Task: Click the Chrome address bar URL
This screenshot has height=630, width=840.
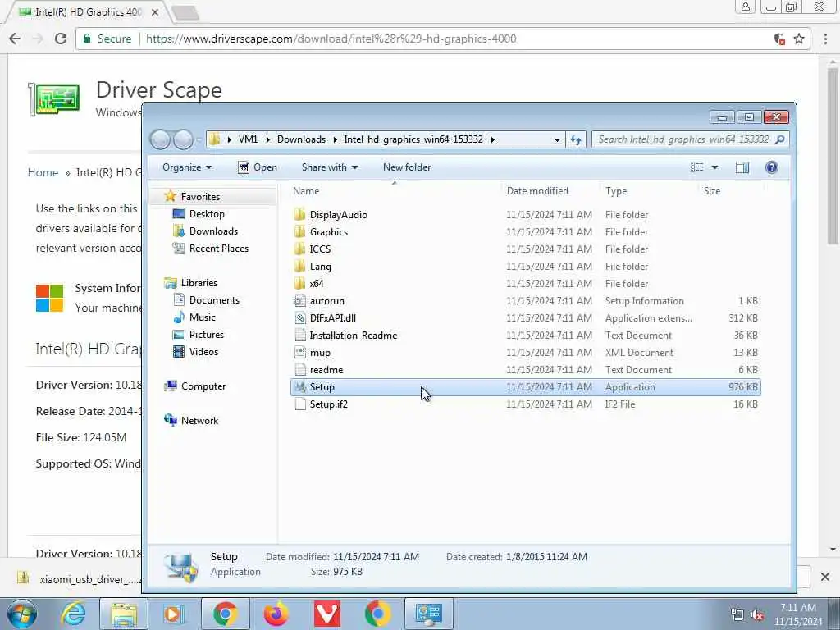Action: tap(331, 39)
